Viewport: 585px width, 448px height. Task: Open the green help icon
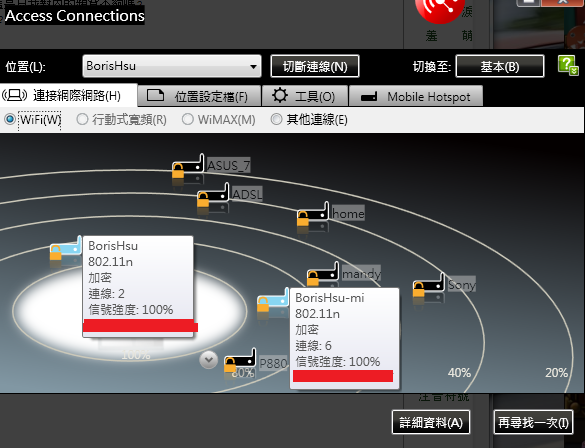coord(568,66)
